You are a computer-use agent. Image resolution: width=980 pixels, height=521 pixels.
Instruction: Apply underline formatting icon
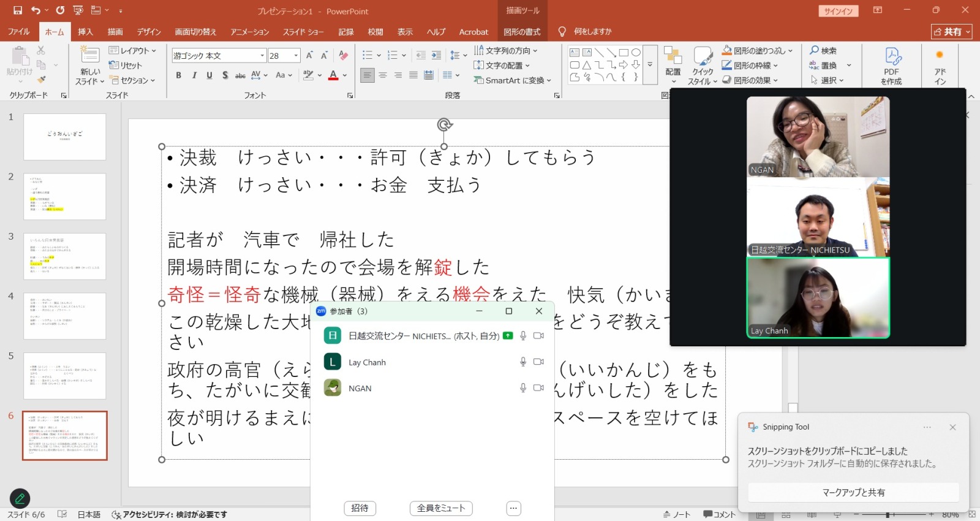pos(209,75)
